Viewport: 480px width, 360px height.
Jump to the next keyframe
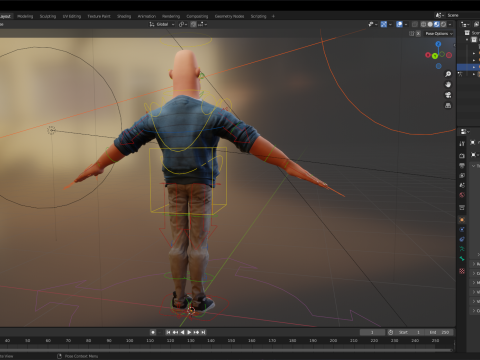(196, 332)
